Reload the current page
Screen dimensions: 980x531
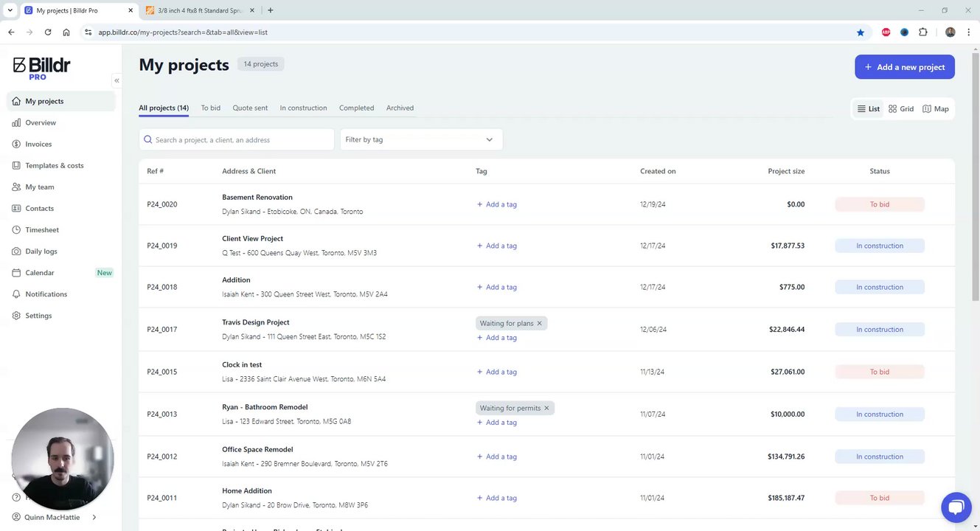pos(48,32)
